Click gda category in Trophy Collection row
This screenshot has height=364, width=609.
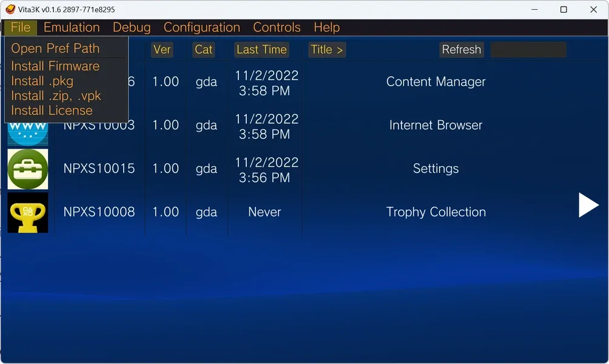coord(206,212)
